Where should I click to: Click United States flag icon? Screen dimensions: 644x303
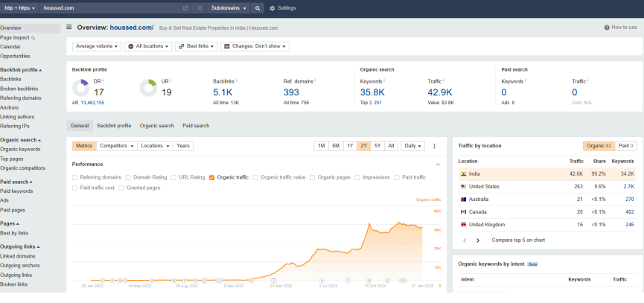463,187
